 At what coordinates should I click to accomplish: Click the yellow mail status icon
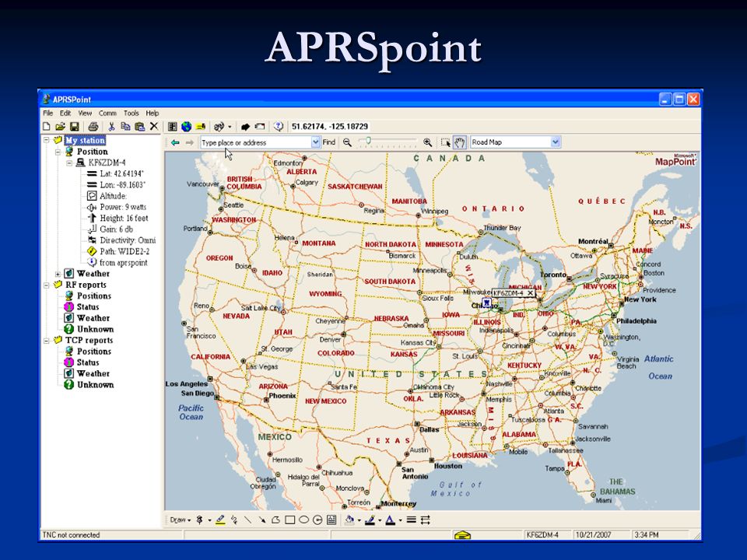(462, 535)
